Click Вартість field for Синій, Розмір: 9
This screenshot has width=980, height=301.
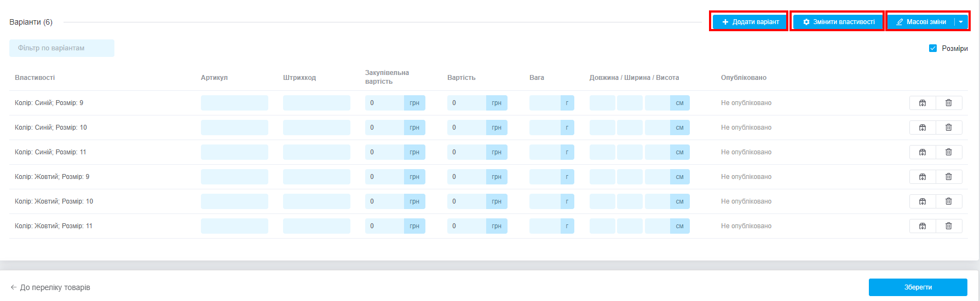[x=466, y=103]
